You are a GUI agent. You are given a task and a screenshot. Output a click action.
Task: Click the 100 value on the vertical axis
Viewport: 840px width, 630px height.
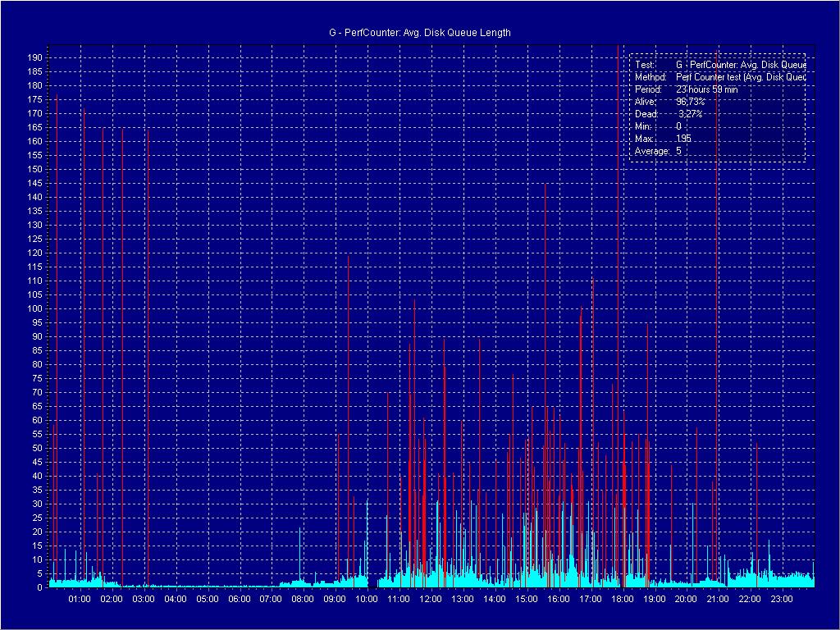coord(34,308)
